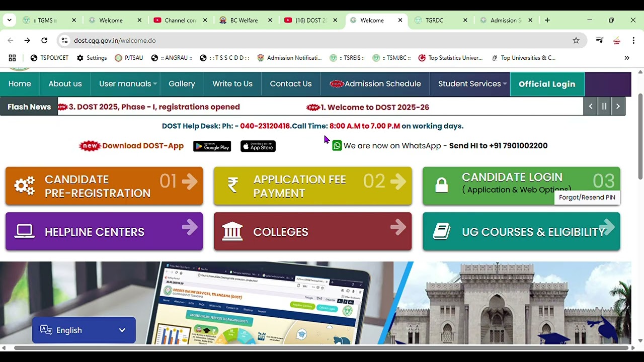This screenshot has height=362, width=644.
Task: Open UG Courses & Eligibility tile
Action: point(521,231)
